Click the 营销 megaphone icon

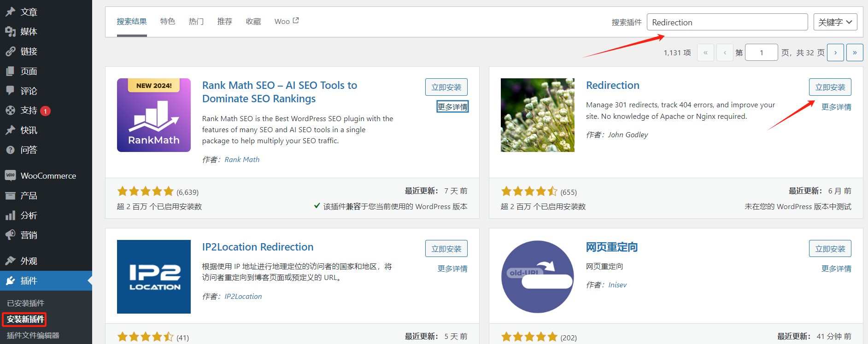point(10,235)
